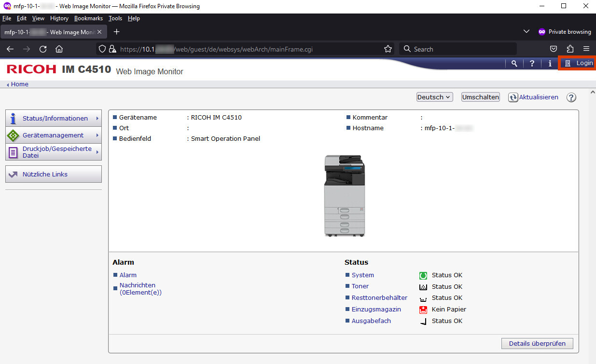Click the Toner status icon

pos(423,287)
